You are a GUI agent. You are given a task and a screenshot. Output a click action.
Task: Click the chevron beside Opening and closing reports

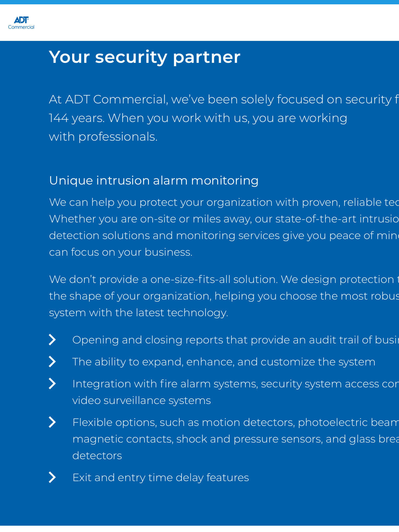52,340
